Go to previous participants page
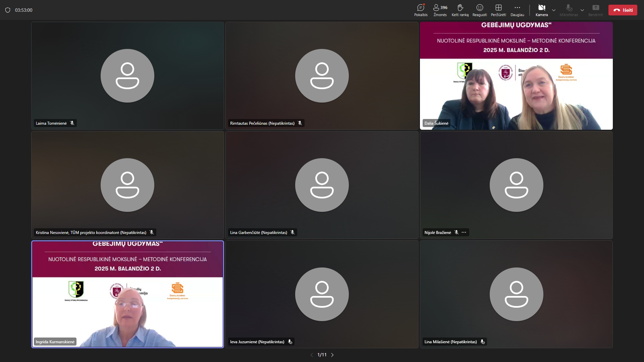Screen dimensions: 644x362 point(312,355)
